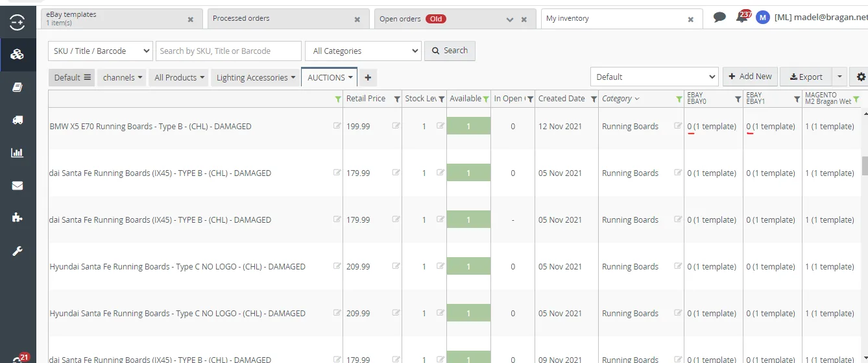This screenshot has height=363, width=868.
Task: Edit the BMW X5 E70 title
Action: pos(337,126)
